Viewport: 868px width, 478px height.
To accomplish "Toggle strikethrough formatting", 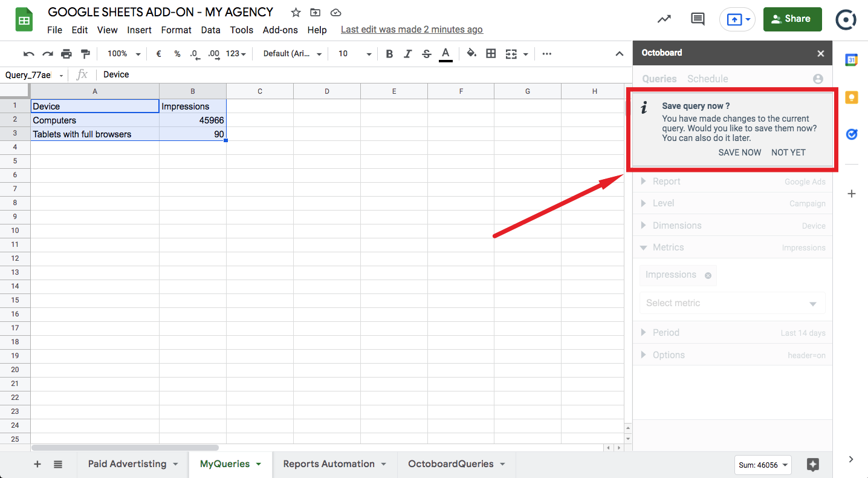I will tap(427, 54).
